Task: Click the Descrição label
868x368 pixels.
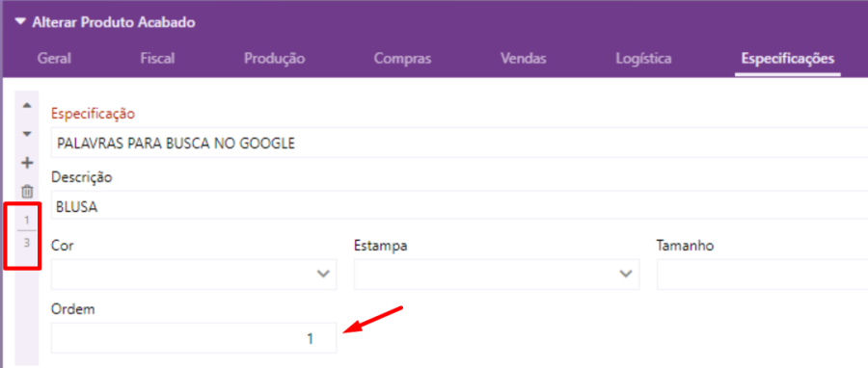Action: pos(81,177)
